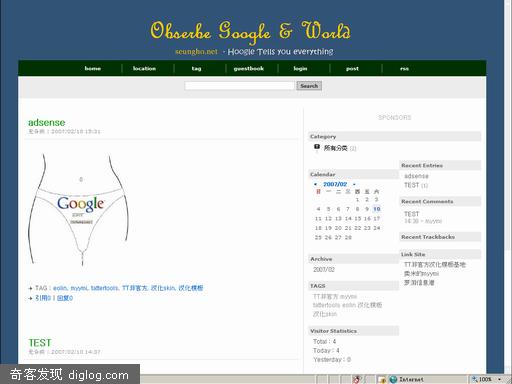This screenshot has width=512, height=384.
Task: Open the adsense post title
Action: coord(47,122)
